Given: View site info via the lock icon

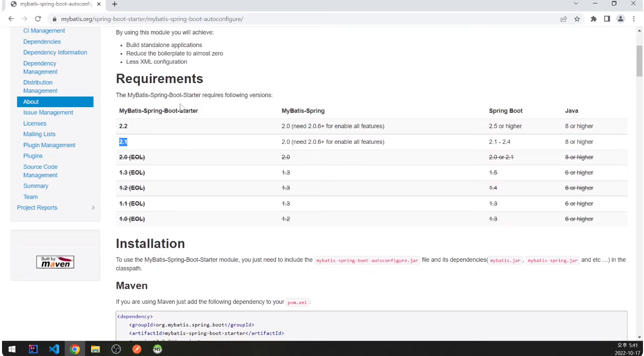Looking at the screenshot, I should click(54, 19).
